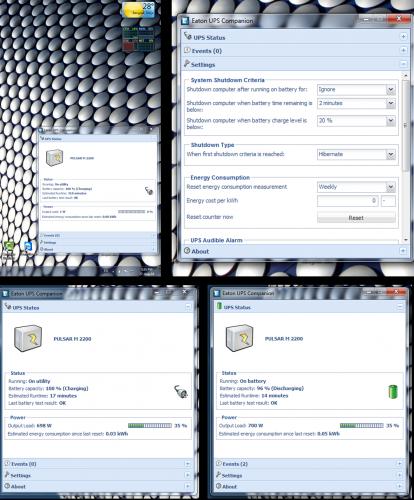Click the "UPS Audible Alarm" group heading
Image resolution: width=414 pixels, height=500 pixels.
[216, 240]
